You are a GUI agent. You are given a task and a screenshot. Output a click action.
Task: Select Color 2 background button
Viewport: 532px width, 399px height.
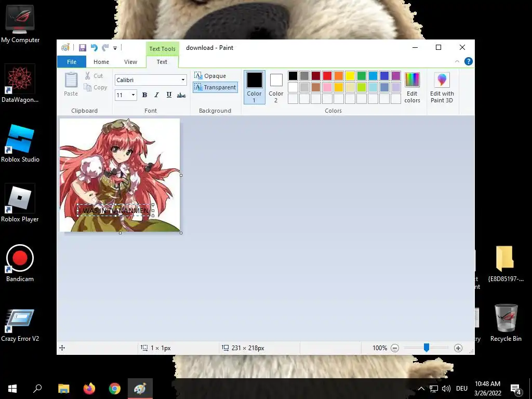coord(276,87)
